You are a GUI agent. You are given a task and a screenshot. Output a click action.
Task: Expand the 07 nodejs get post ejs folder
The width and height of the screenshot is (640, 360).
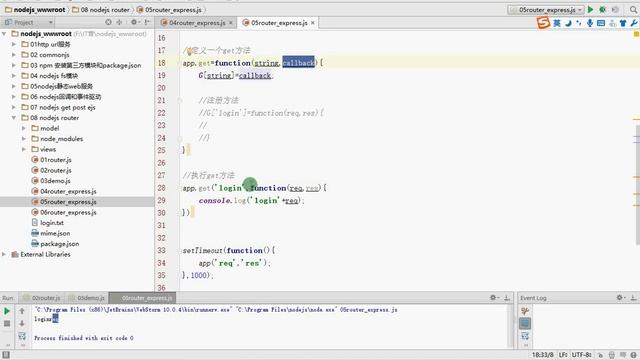(14, 107)
